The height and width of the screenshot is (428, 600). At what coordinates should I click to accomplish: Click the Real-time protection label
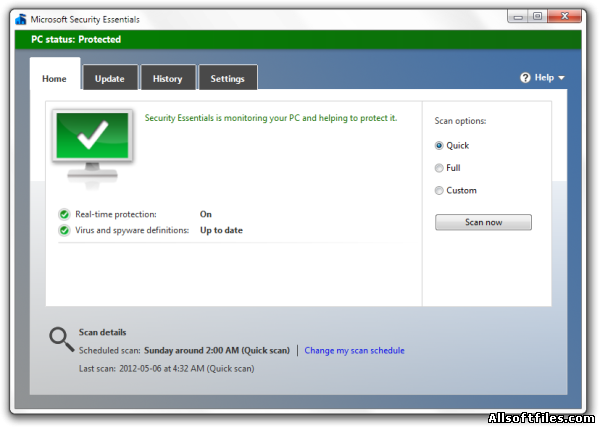[116, 214]
